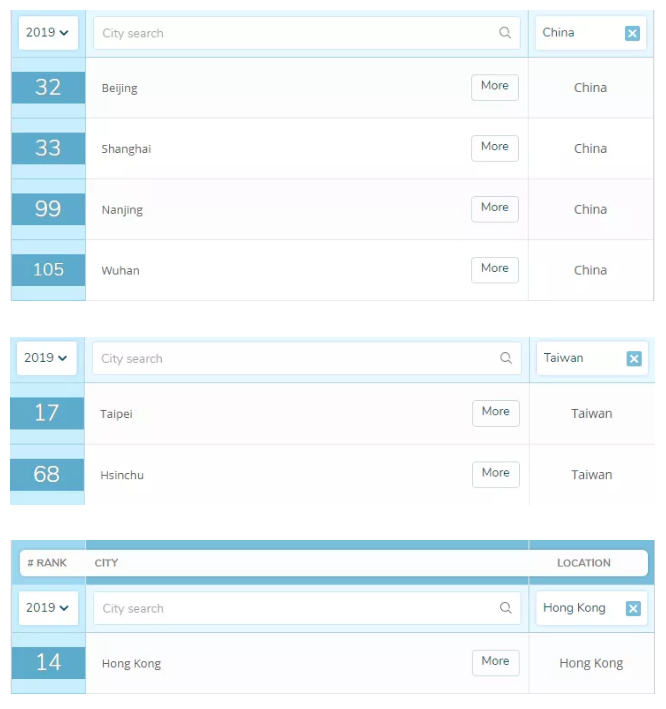Click search magnifier in Hong Kong table
Viewport: 666px width, 709px height.
point(506,608)
